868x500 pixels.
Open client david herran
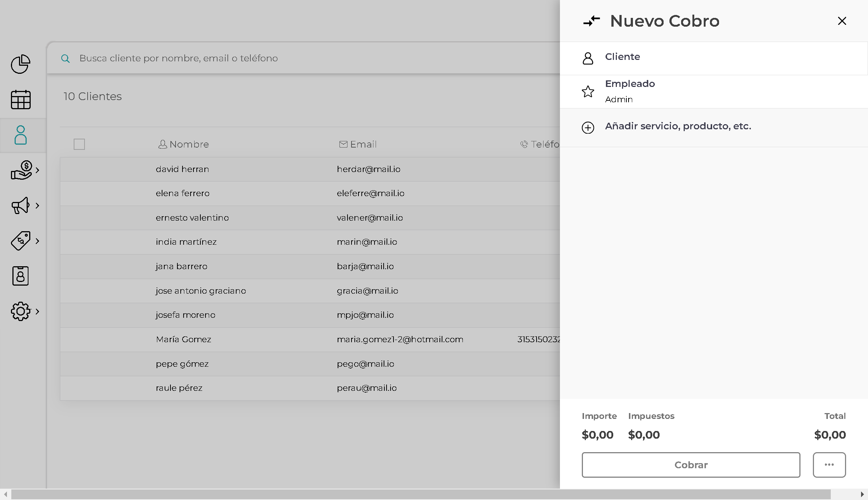183,169
